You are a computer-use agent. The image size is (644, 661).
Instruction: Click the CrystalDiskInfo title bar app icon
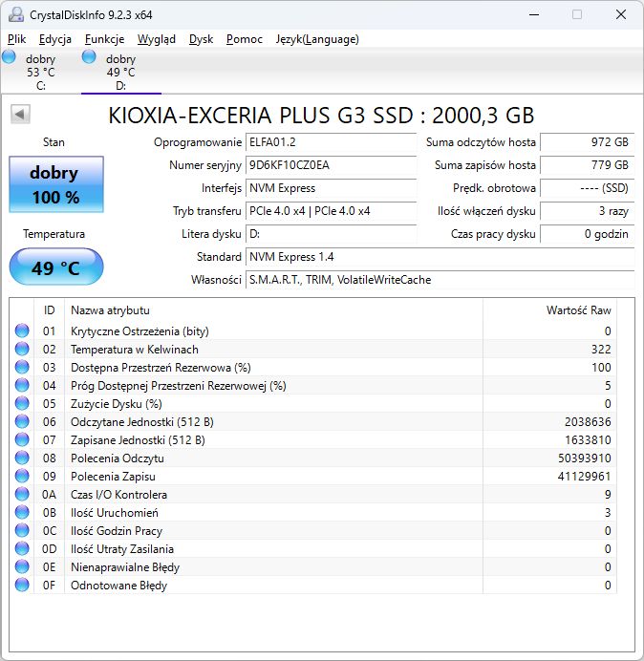tap(16, 14)
